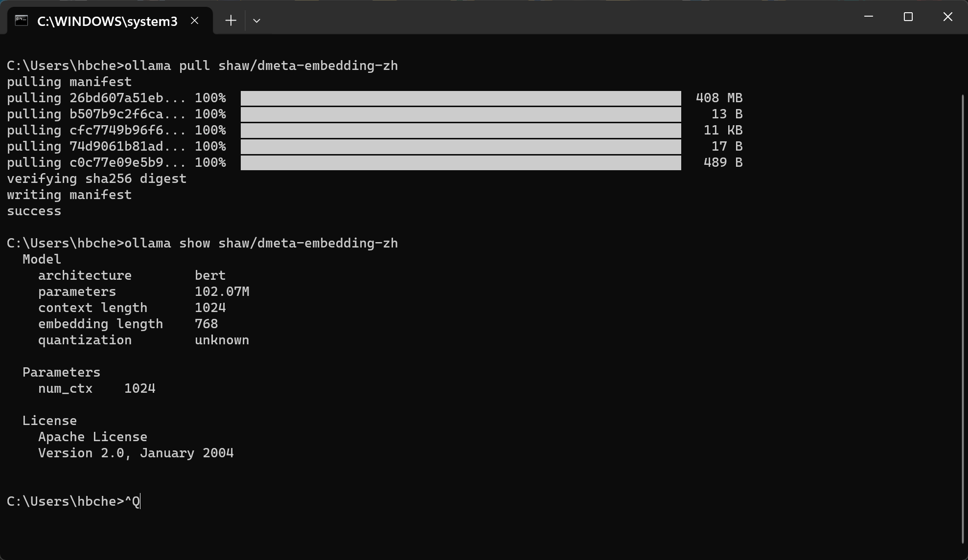Click the 102.07M parameters value

(222, 291)
